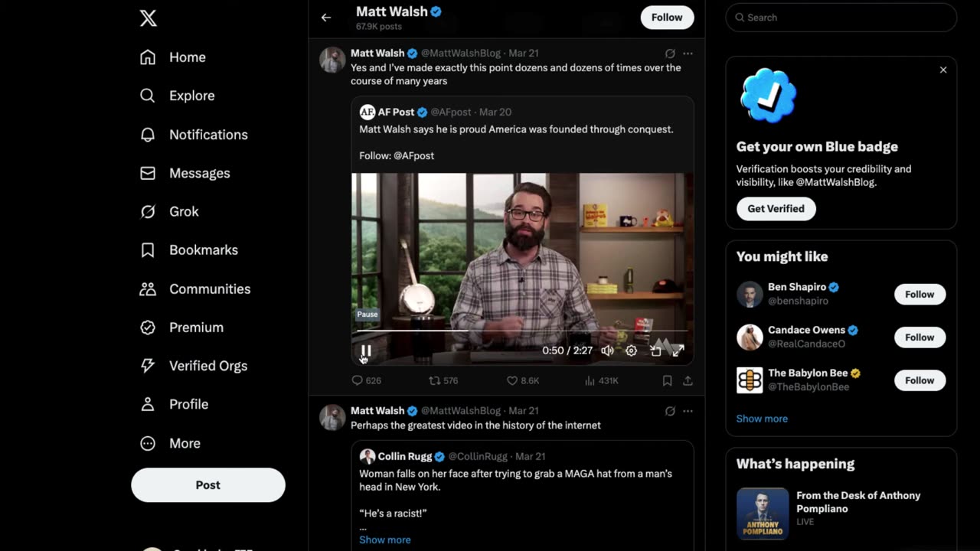This screenshot has height=551, width=980.
Task: Open Anthony Pompliano live thumbnail
Action: 763,514
